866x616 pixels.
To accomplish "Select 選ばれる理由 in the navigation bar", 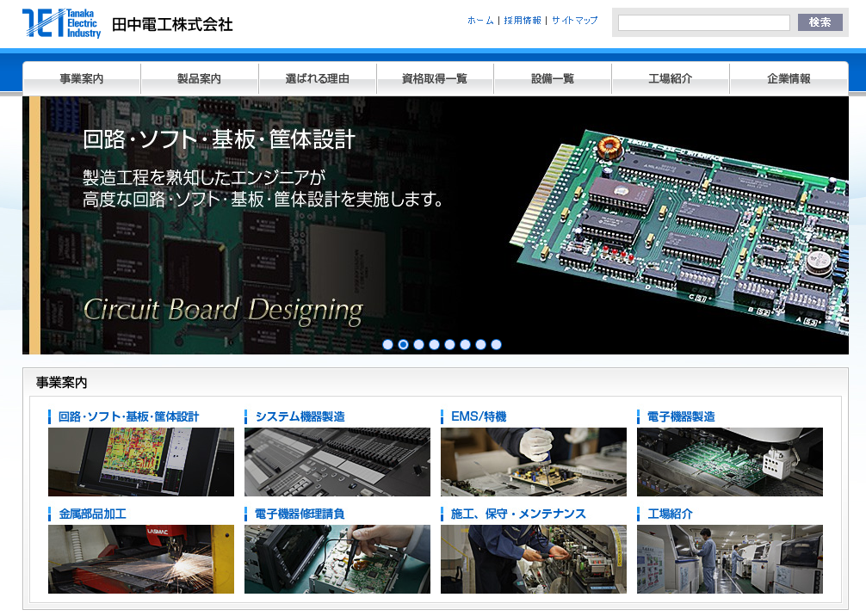I will (319, 77).
